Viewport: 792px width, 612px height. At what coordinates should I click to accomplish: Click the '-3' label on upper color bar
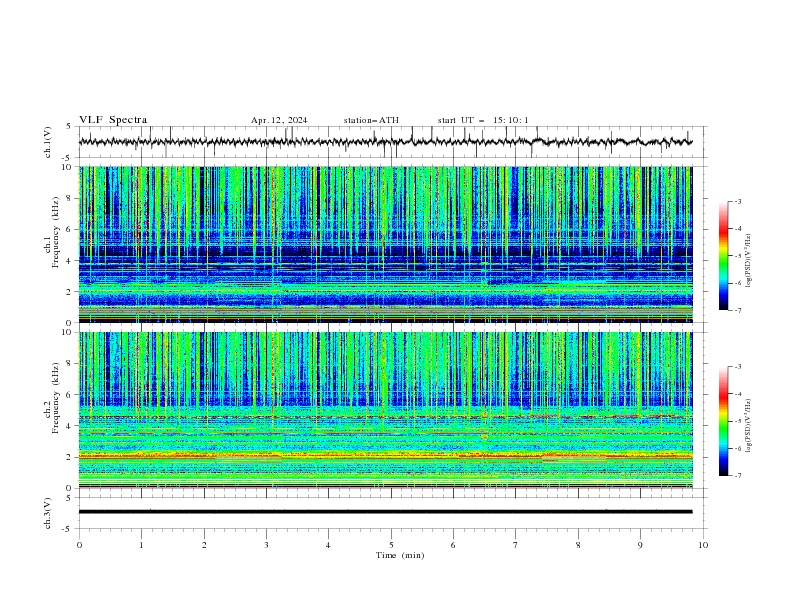click(738, 201)
